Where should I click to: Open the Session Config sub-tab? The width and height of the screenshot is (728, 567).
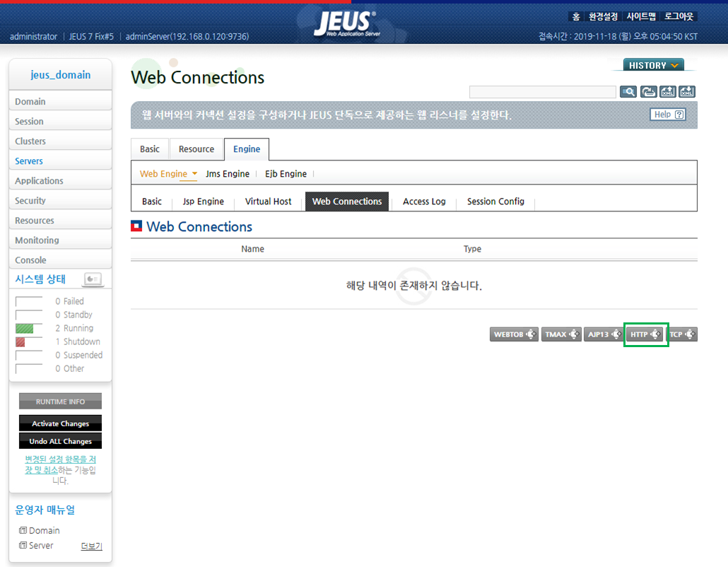[x=495, y=201]
